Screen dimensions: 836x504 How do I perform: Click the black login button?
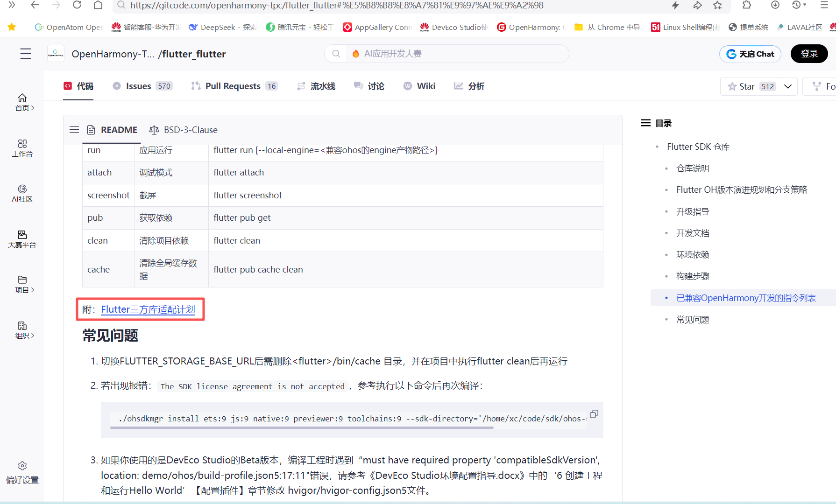tap(809, 54)
